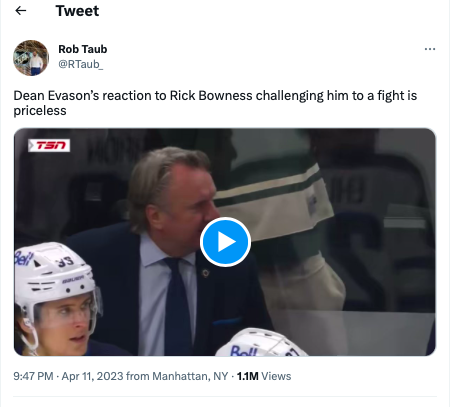The width and height of the screenshot is (456, 407).
Task: Click the TSN logo in the video
Action: (x=49, y=145)
